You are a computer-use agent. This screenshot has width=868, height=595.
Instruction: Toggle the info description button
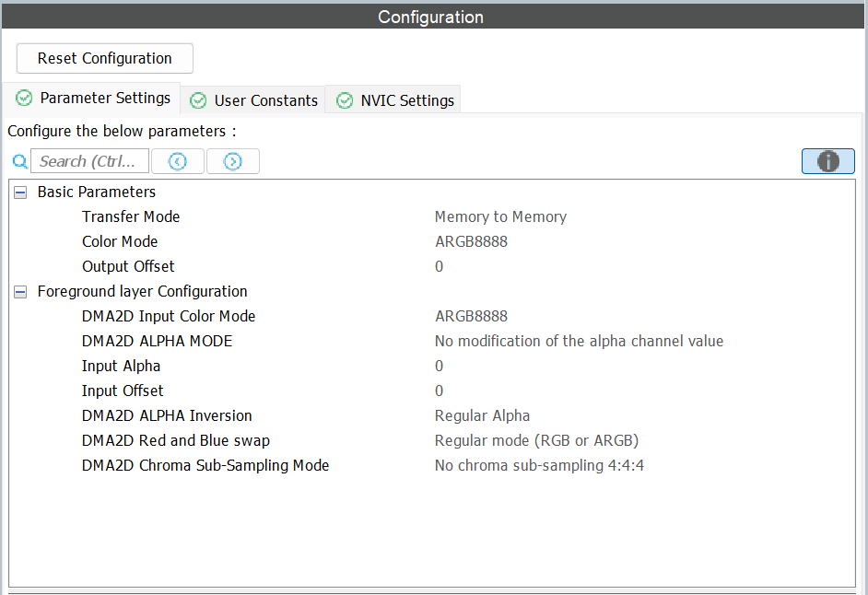tap(827, 161)
